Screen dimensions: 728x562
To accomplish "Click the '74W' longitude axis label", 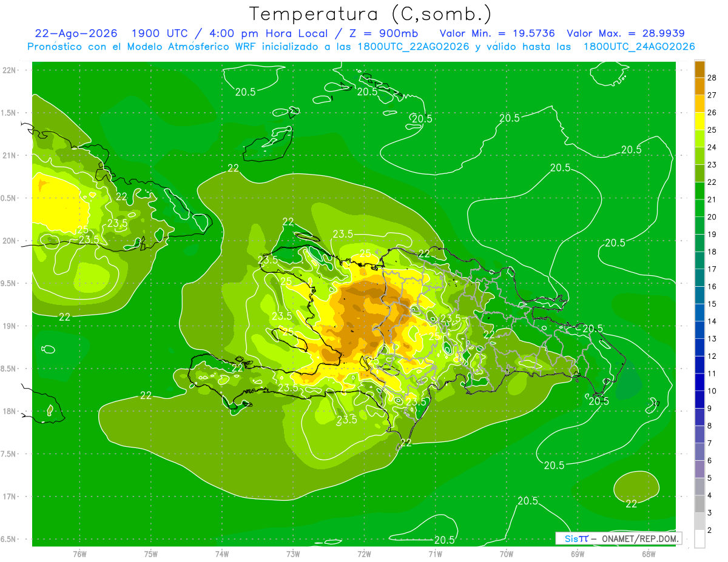I will click(222, 554).
